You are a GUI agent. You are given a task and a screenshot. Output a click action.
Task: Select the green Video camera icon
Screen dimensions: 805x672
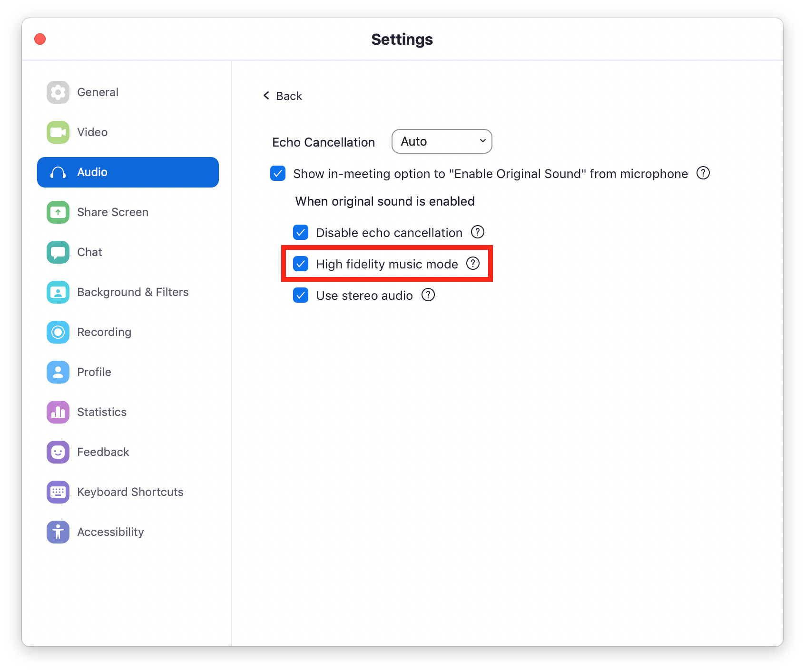click(58, 132)
